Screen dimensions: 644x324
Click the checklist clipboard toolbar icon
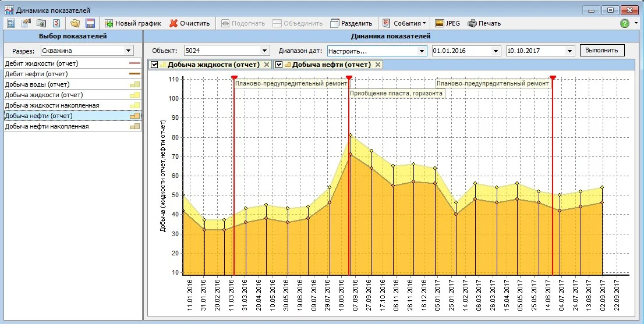point(56,23)
